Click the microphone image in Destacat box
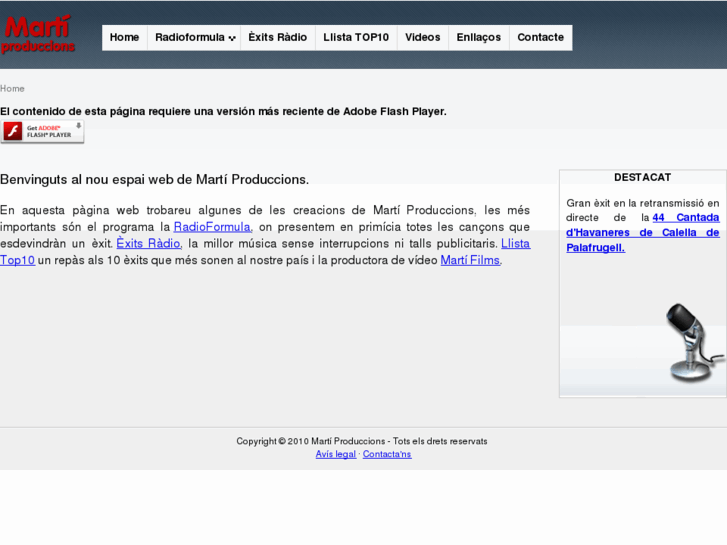The width and height of the screenshot is (727, 545). 694,343
